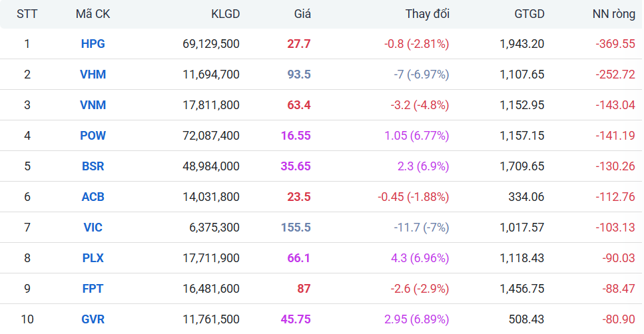Click the Mã CK column header
Image resolution: width=644 pixels, height=334 pixels.
[x=93, y=14]
